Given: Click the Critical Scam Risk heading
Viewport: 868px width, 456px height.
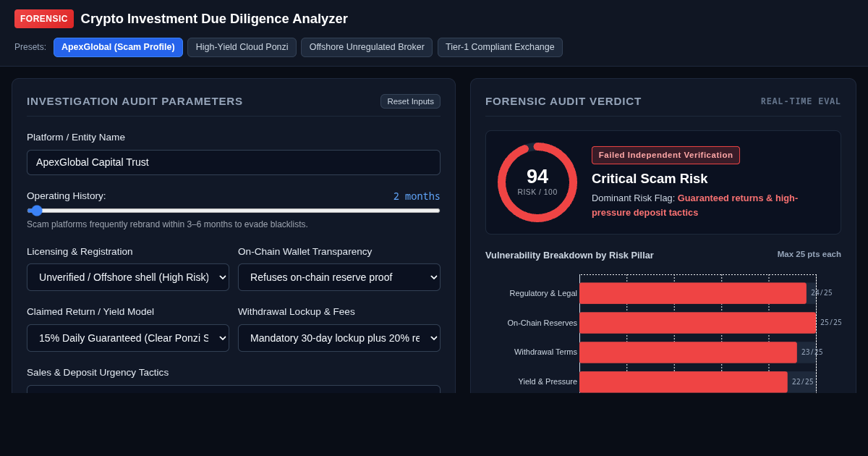Looking at the screenshot, I should tap(650, 179).
